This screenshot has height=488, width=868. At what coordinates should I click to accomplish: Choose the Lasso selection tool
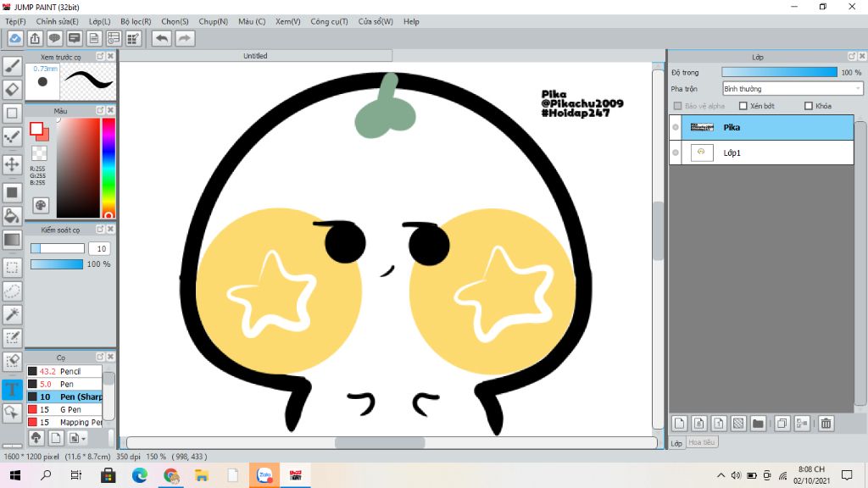pyautogui.click(x=12, y=291)
